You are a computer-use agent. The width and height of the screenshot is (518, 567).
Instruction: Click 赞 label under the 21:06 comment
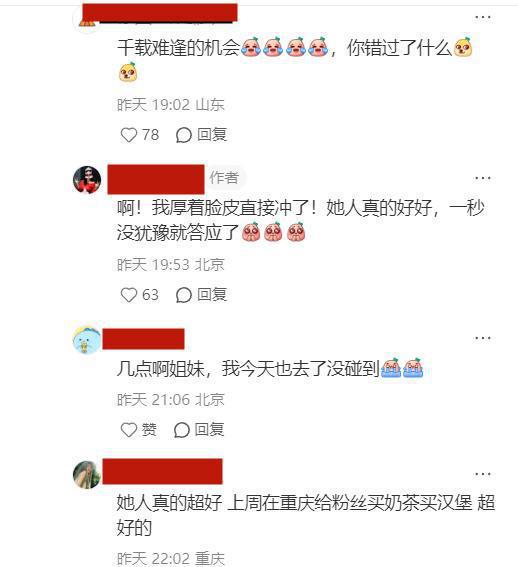pos(149,430)
